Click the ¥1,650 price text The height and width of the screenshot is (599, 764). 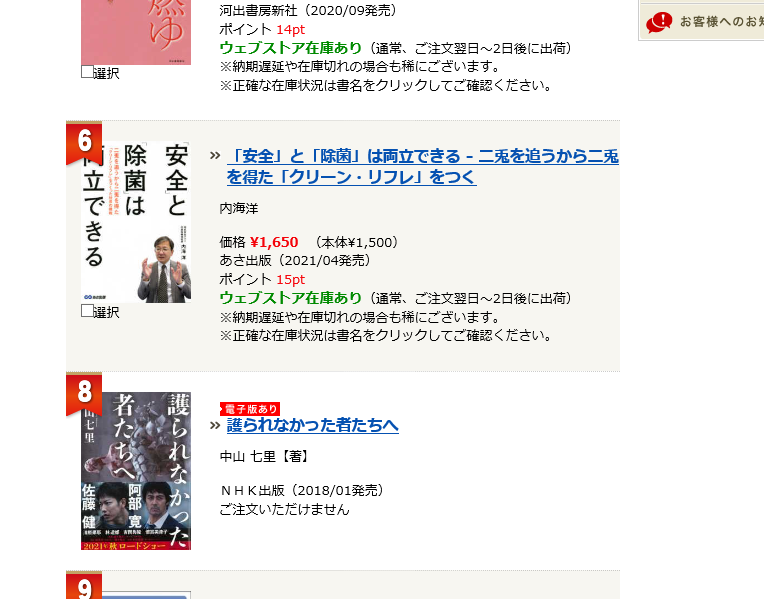click(274, 242)
